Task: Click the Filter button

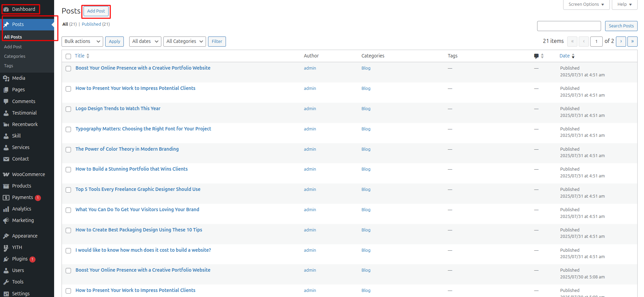Action: tap(217, 41)
